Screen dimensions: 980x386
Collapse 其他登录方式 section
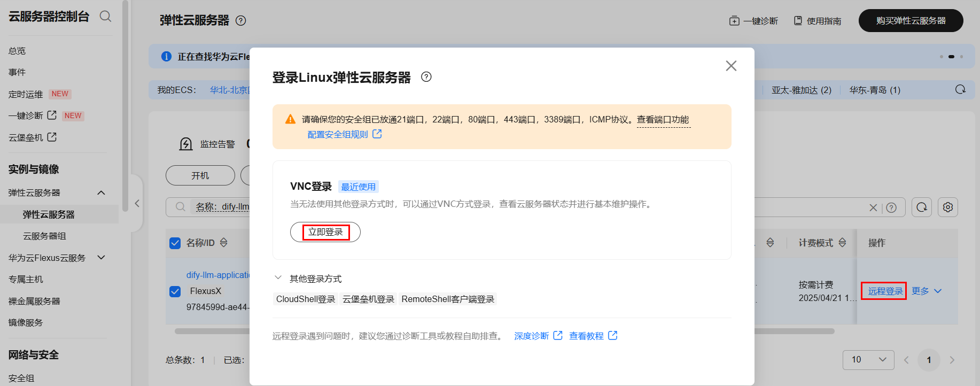tap(278, 278)
